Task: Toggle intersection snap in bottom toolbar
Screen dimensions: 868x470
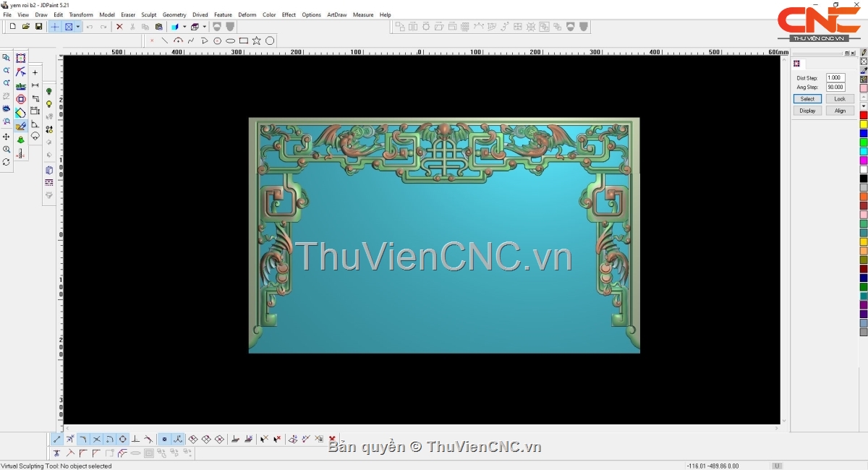Action: click(x=96, y=439)
